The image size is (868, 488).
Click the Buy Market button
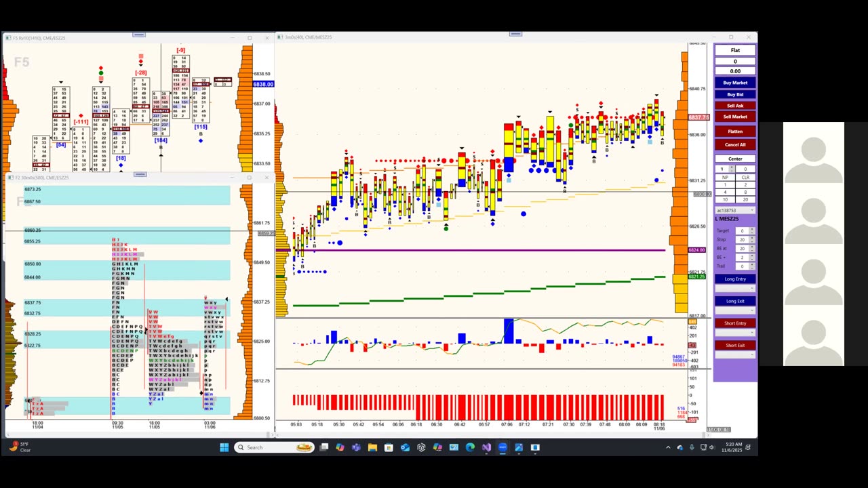735,83
